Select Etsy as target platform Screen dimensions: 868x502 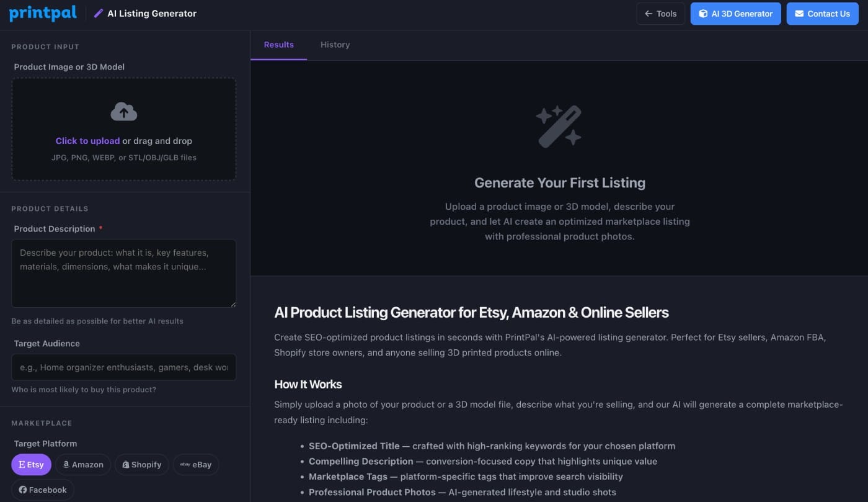(31, 465)
